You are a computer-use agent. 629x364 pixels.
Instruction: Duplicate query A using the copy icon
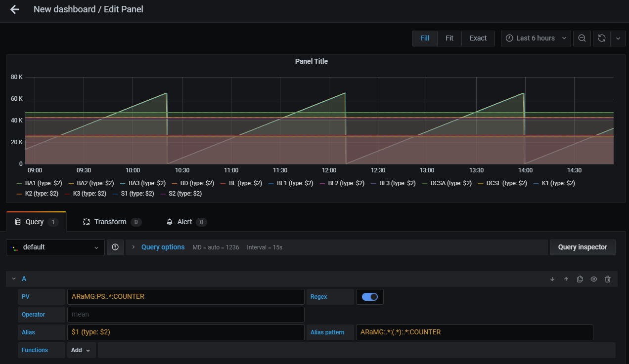(x=580, y=279)
